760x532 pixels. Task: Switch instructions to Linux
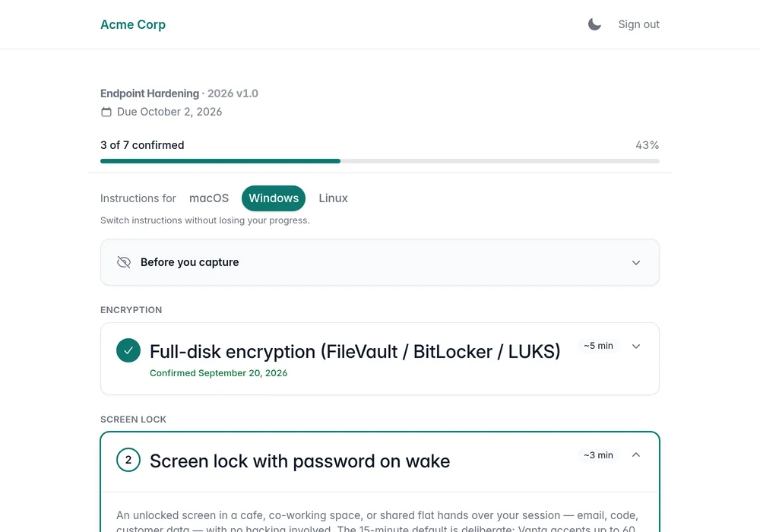point(333,198)
